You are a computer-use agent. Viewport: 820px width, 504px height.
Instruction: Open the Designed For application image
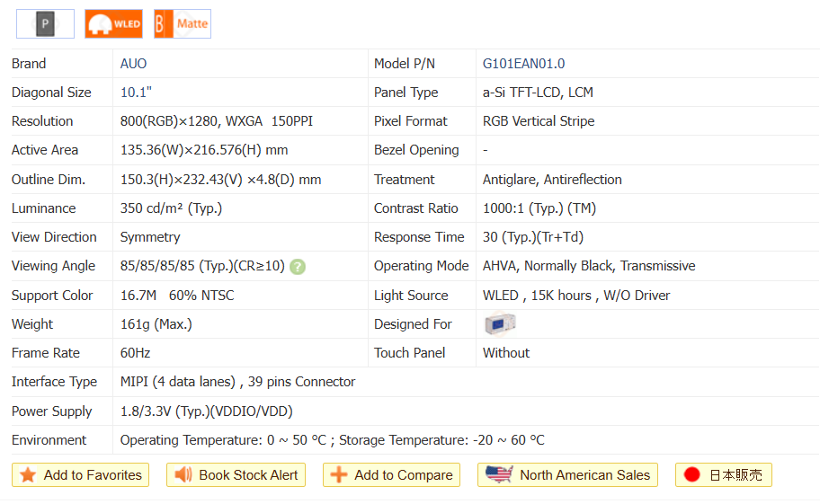pos(500,323)
